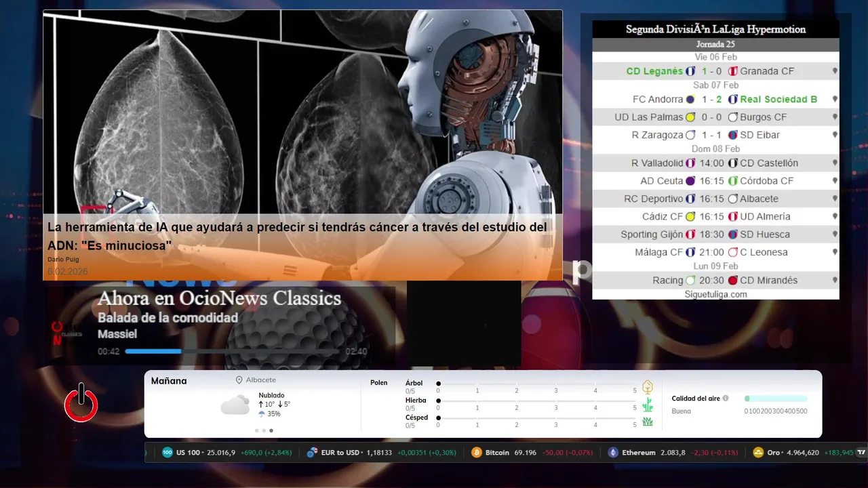Click the UD Las Palmas crest
Screen dimensions: 868x488
click(690, 117)
